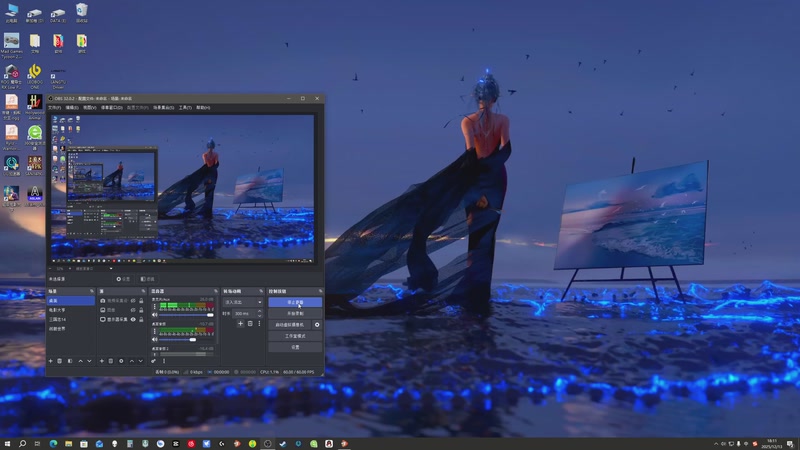Remove the selected scene with Scenes trash icon
The image size is (800, 450).
point(60,361)
